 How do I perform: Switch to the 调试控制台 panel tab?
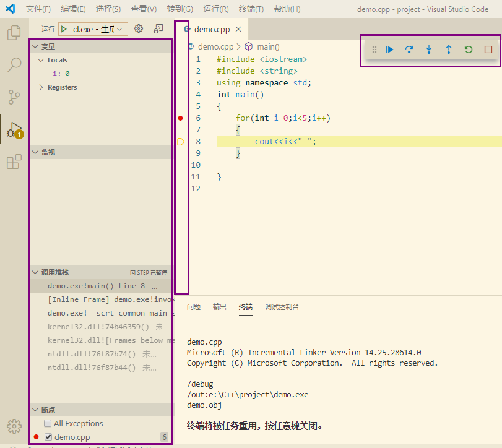click(282, 307)
